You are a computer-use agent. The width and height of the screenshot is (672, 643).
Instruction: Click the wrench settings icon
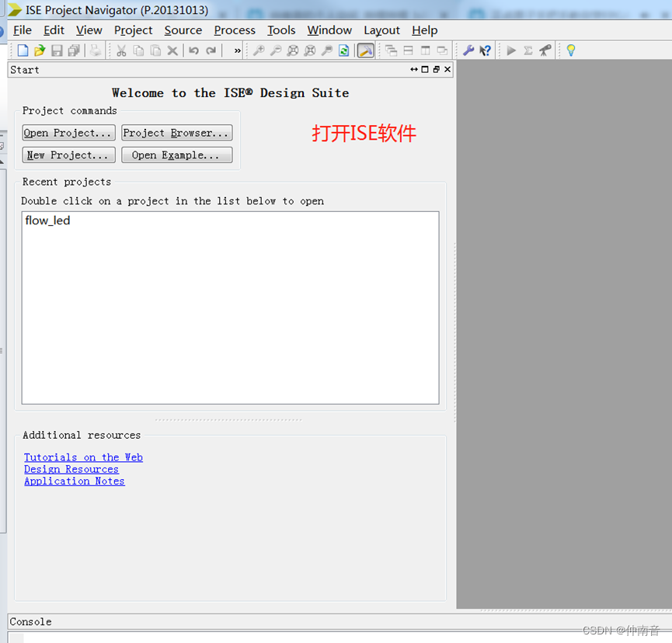pyautogui.click(x=468, y=50)
